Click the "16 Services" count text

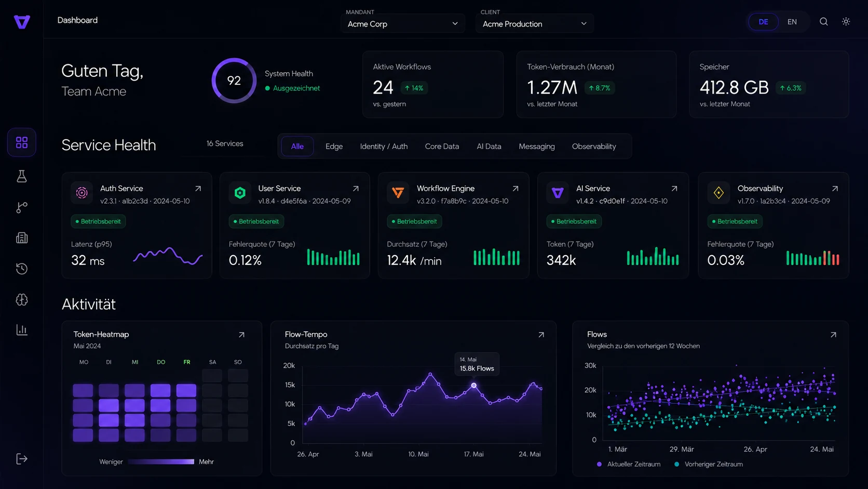[x=225, y=144]
